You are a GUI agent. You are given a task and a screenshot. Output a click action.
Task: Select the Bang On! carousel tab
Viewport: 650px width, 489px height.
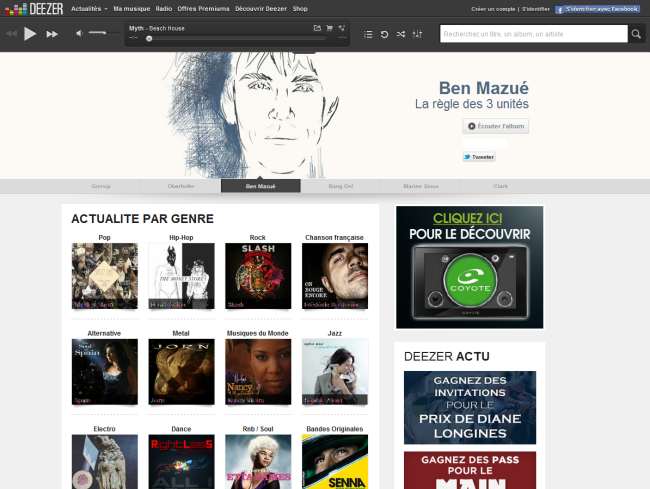tap(341, 186)
